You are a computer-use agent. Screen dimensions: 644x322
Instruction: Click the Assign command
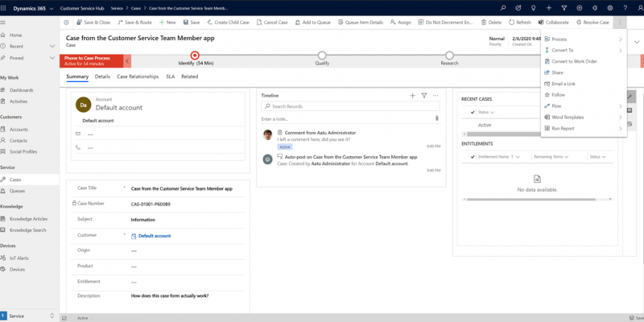pyautogui.click(x=400, y=23)
